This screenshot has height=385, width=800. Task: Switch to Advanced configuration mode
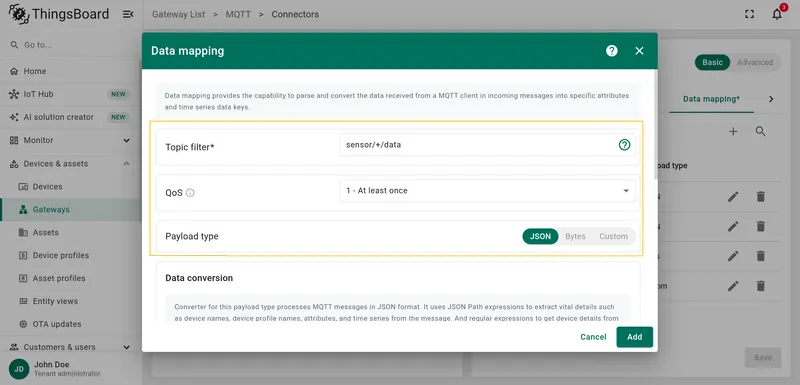tap(755, 62)
